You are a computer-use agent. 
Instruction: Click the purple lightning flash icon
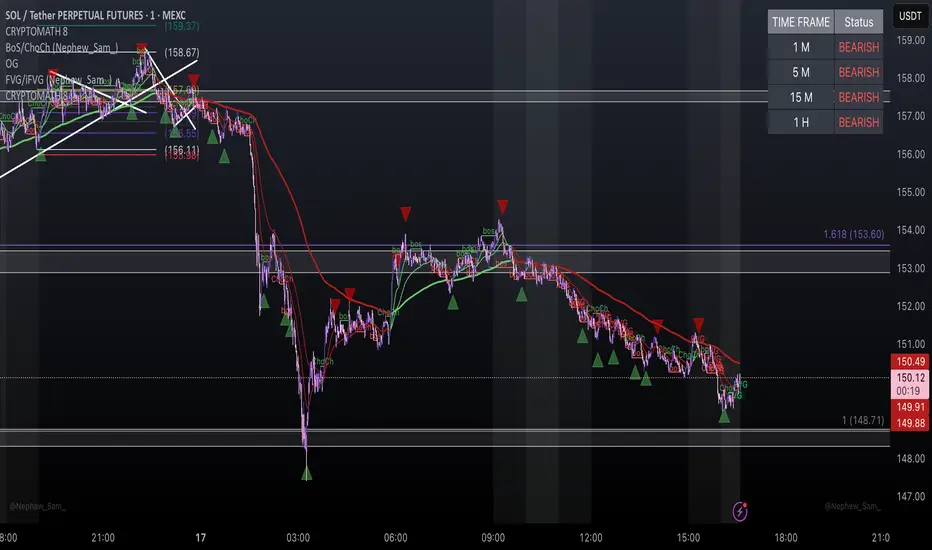[740, 511]
